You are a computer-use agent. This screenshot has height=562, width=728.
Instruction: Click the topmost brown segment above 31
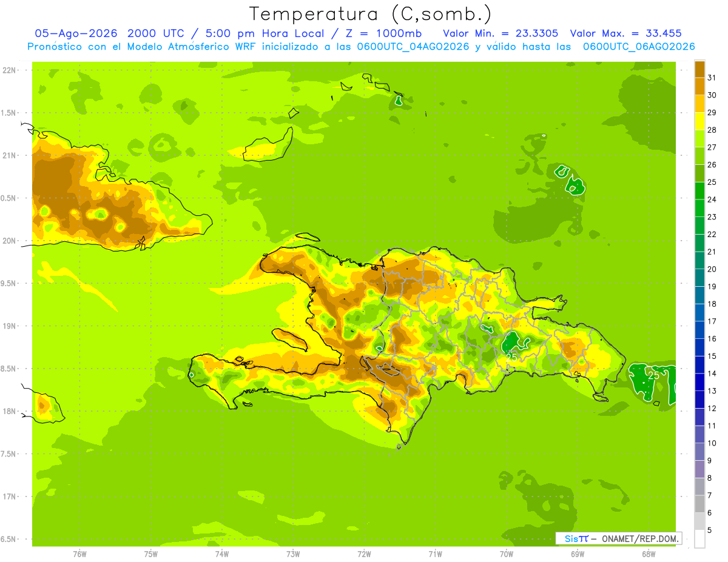[699, 69]
